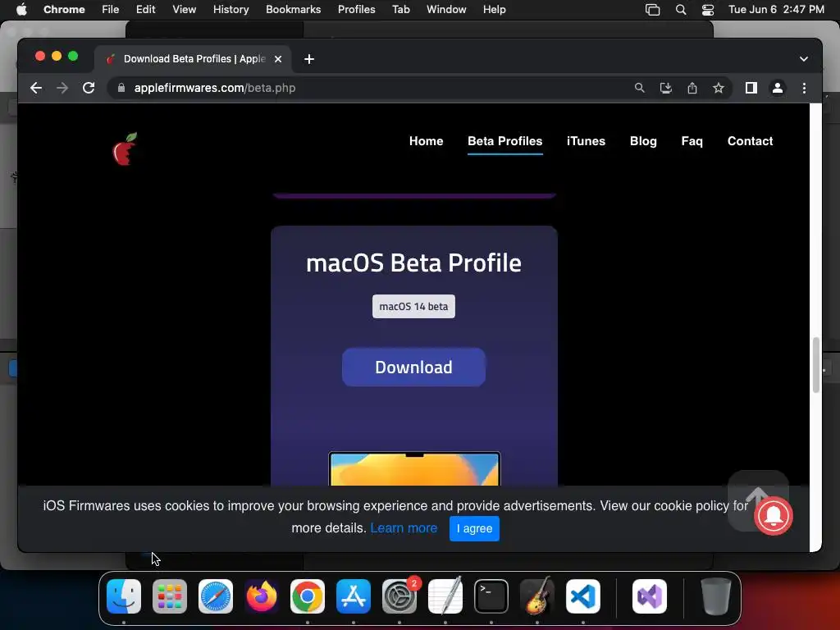Open Chrome page zoom search icon
840x630 pixels.
tap(639, 88)
